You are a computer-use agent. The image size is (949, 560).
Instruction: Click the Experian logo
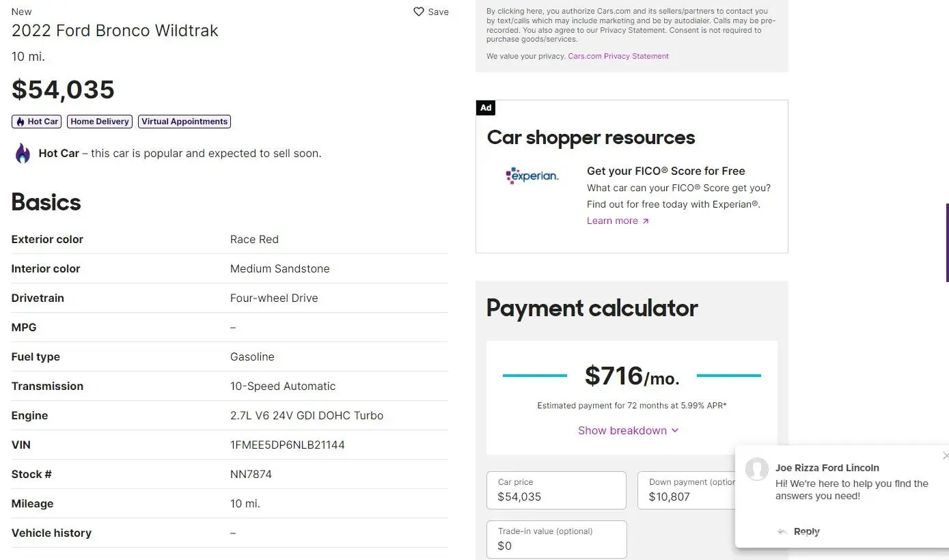point(532,176)
